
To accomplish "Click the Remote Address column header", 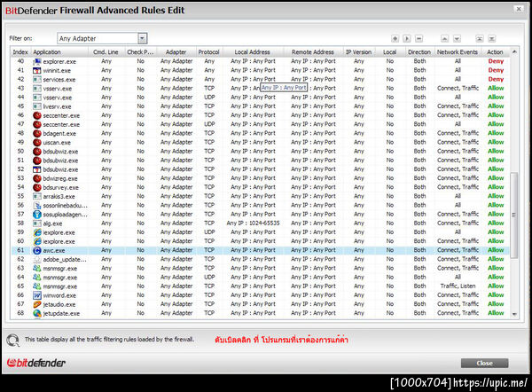I will pyautogui.click(x=313, y=52).
